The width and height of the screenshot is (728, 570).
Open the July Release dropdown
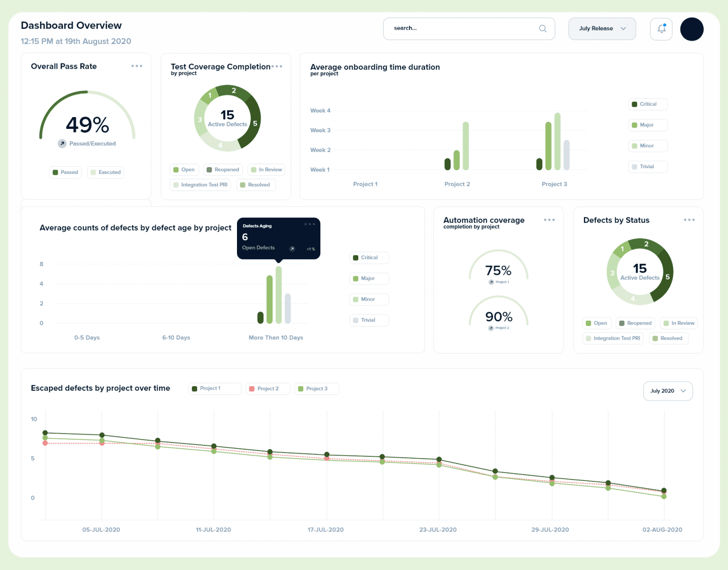(602, 28)
